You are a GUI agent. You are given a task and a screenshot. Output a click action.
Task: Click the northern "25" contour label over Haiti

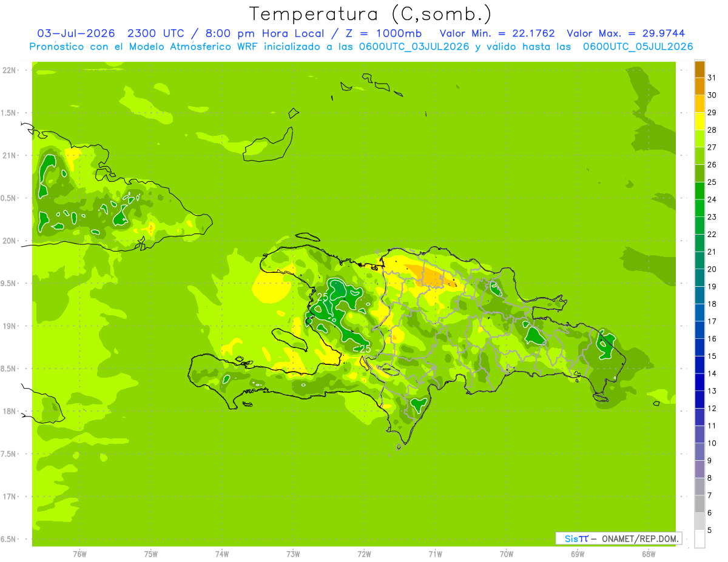coord(323,296)
